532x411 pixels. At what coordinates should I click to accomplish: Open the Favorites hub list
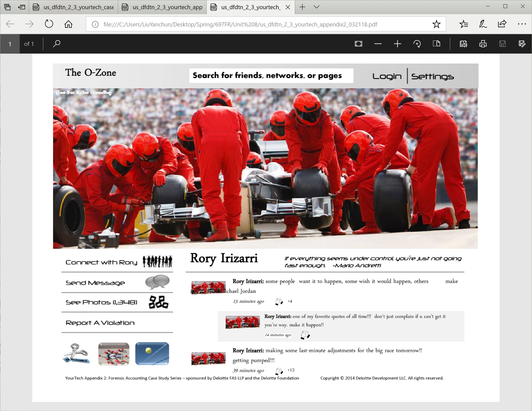[x=463, y=24]
